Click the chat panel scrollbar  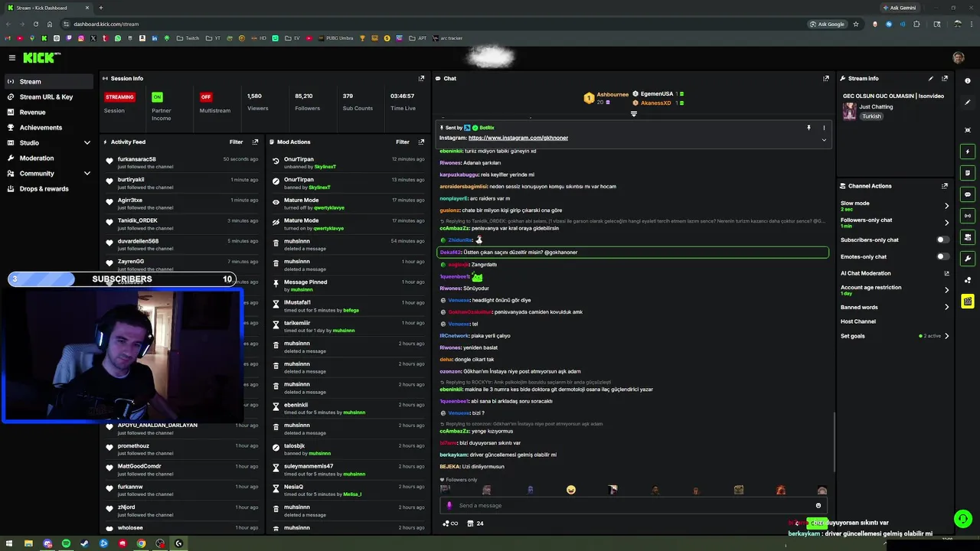pos(834,442)
